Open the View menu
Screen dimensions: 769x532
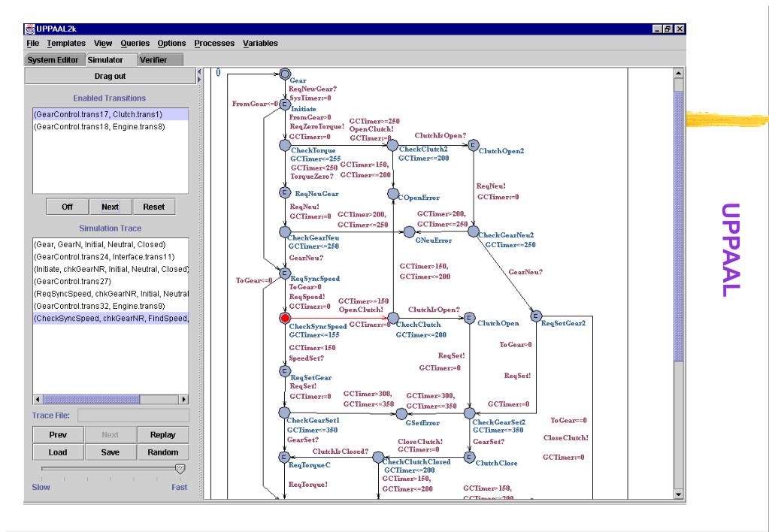tap(103, 43)
